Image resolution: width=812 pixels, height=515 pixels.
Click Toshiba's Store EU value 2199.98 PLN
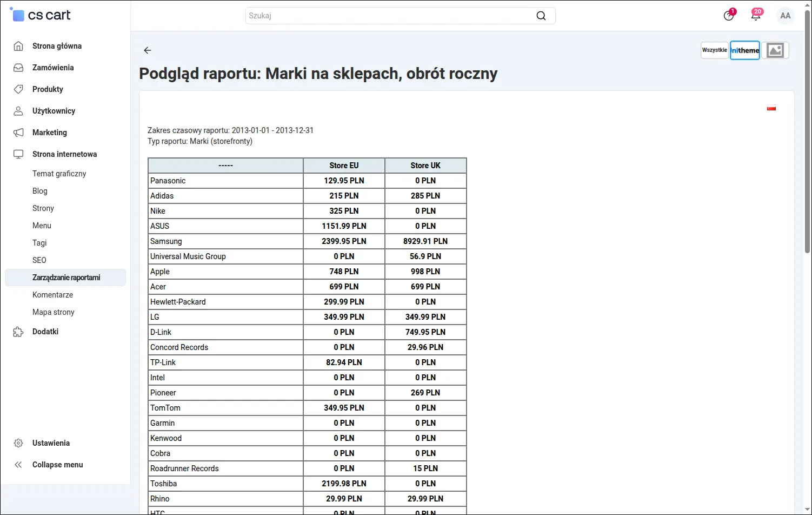[x=344, y=484]
